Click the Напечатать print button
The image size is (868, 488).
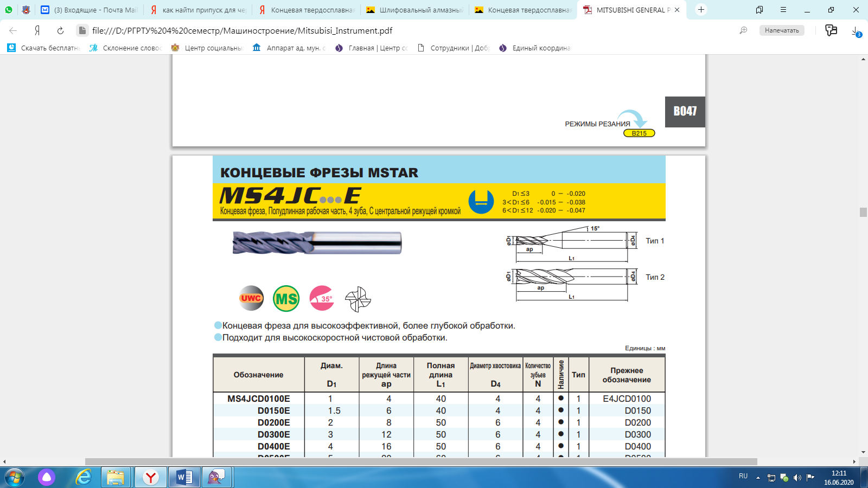coord(782,30)
